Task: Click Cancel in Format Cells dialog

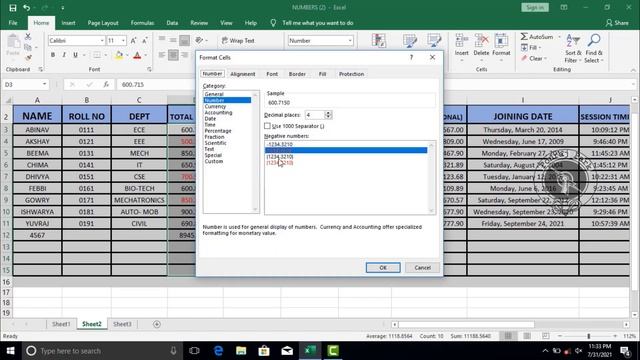Action: click(x=422, y=268)
